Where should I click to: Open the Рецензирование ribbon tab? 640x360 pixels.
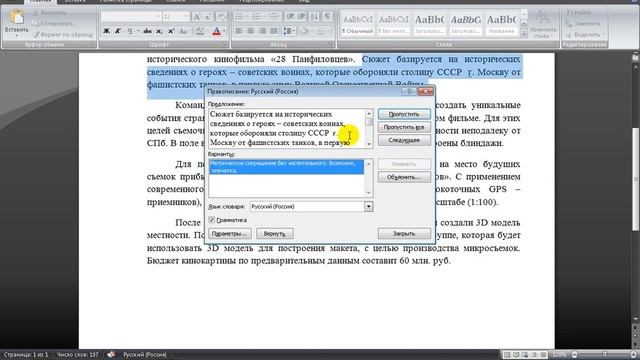click(261, 1)
